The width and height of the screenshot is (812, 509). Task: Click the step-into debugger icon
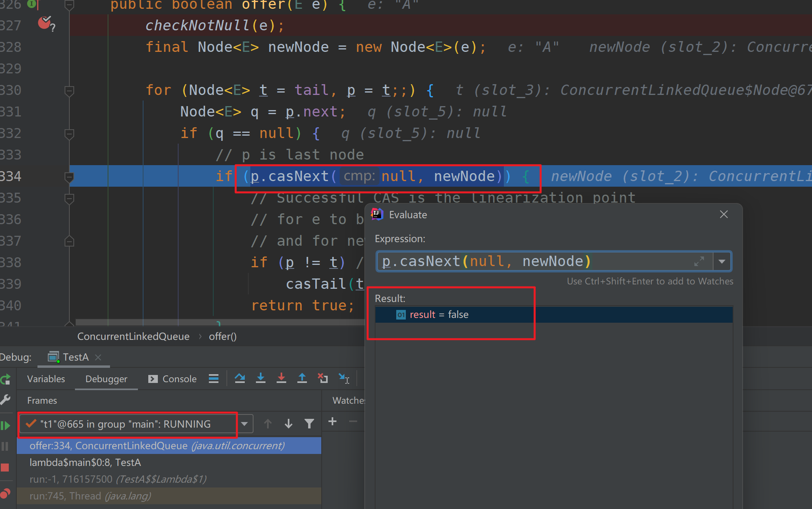(260, 378)
